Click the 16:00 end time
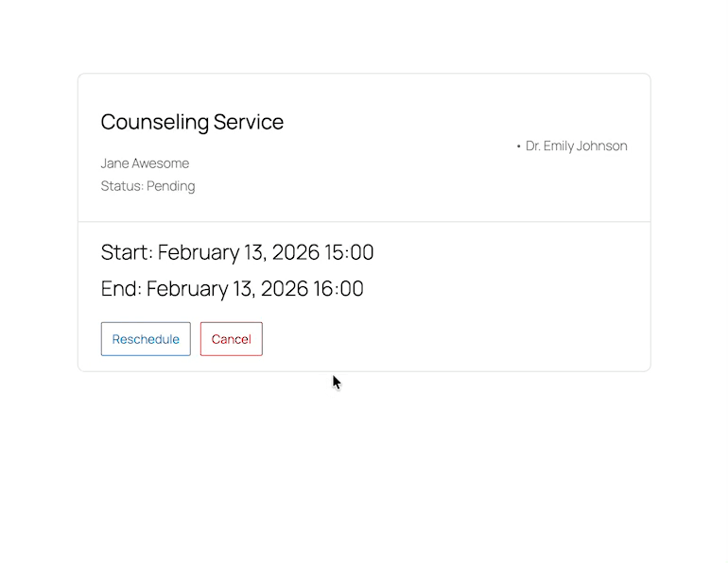The width and height of the screenshot is (728, 563). pyautogui.click(x=338, y=288)
